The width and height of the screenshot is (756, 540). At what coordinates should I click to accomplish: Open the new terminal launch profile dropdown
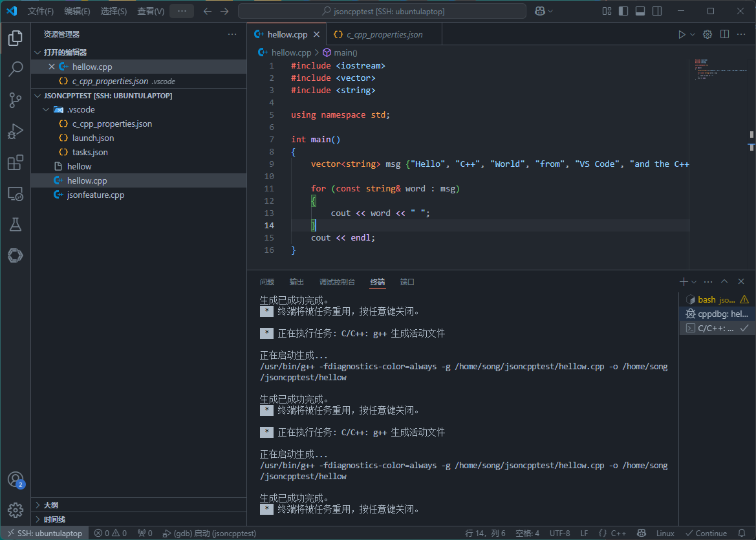(x=694, y=282)
